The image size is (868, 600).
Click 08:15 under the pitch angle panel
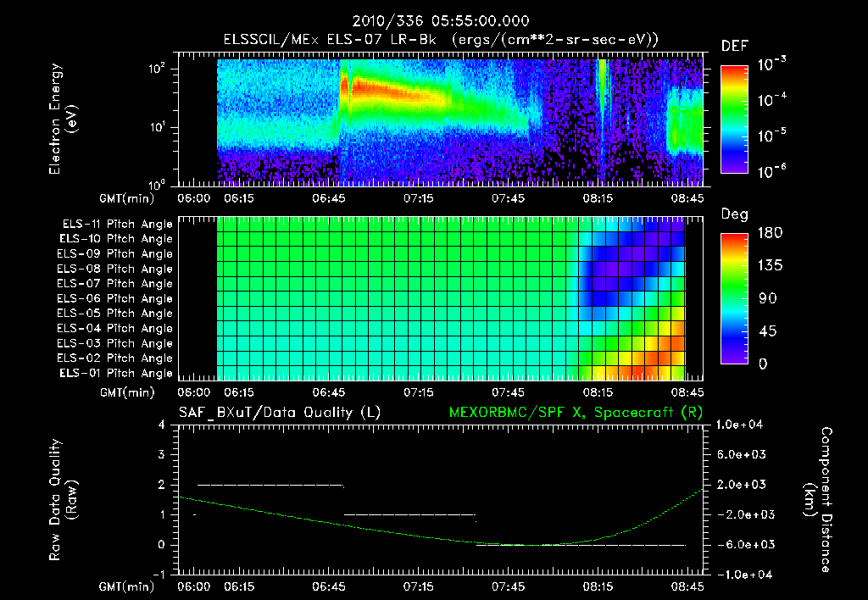pos(598,392)
